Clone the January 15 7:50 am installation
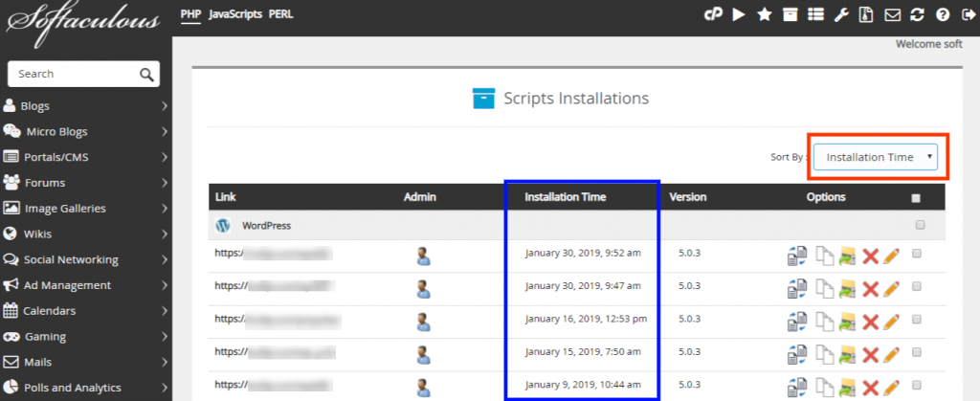This screenshot has height=401, width=980. point(826,354)
